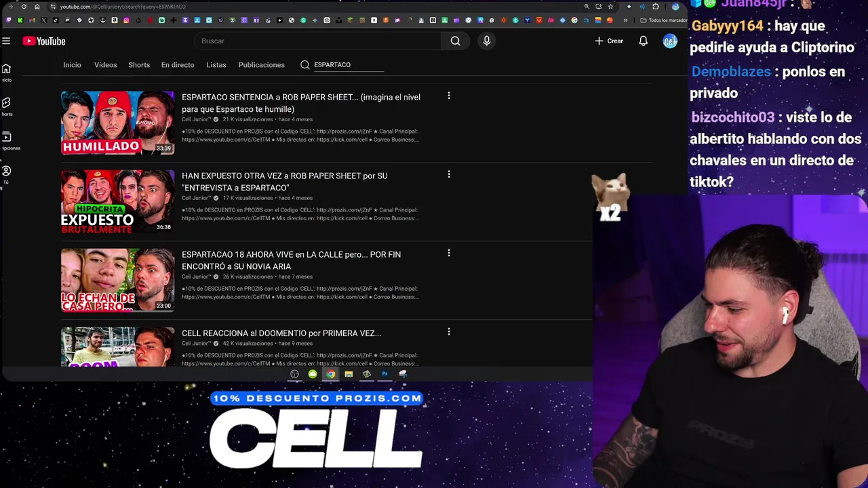This screenshot has width=868, height=488.
Task: Open Photoshop from the taskbar
Action: 384,374
